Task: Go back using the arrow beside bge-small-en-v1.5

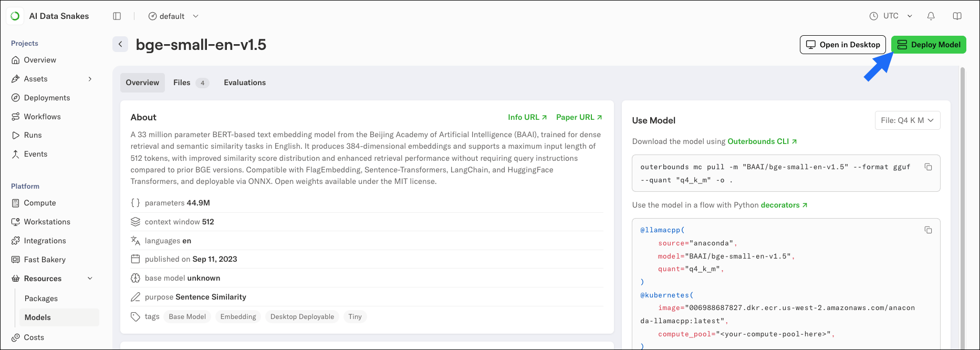Action: coord(120,44)
